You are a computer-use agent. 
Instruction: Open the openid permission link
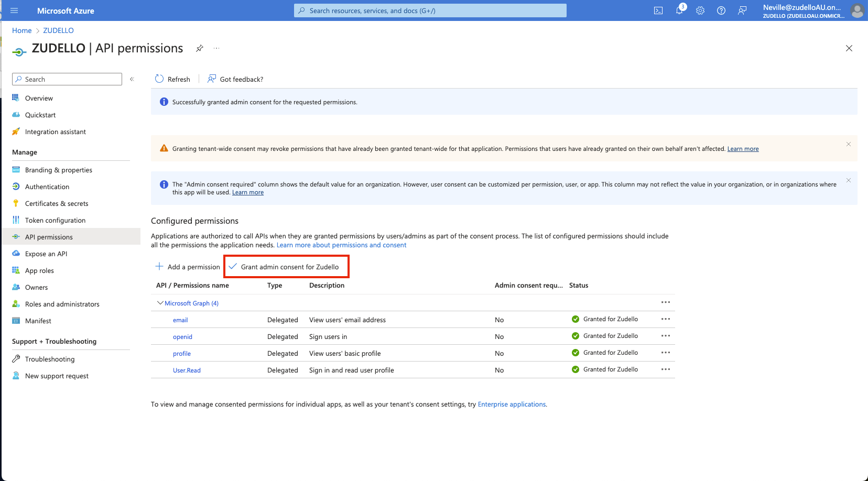(x=182, y=336)
